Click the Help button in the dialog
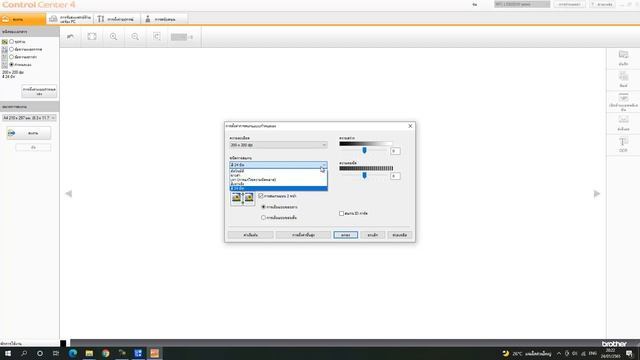The width and height of the screenshot is (640, 360). 400,235
